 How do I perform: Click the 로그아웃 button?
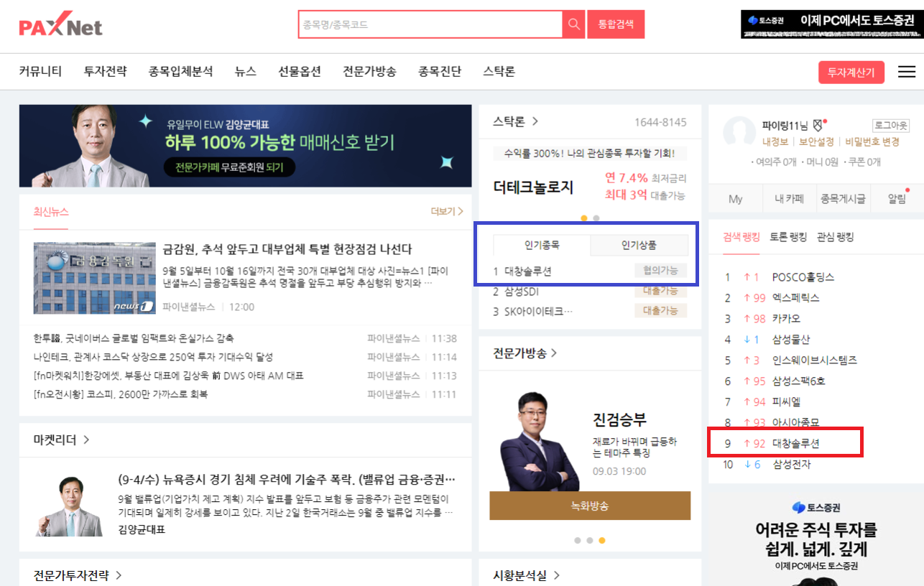tap(891, 125)
